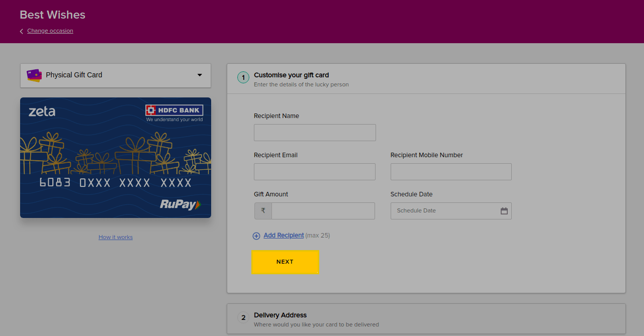Expand the Delivery Address section
Screen dimensions: 644x336
click(426, 319)
